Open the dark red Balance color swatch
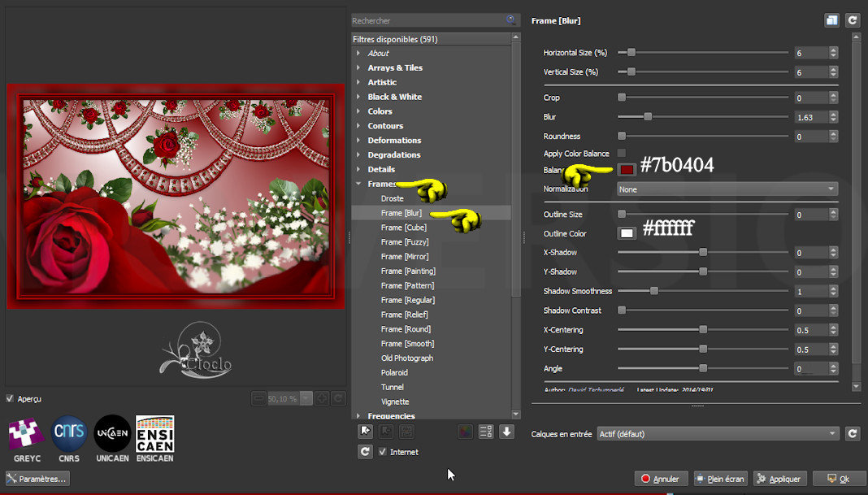Image resolution: width=868 pixels, height=495 pixels. click(x=626, y=169)
